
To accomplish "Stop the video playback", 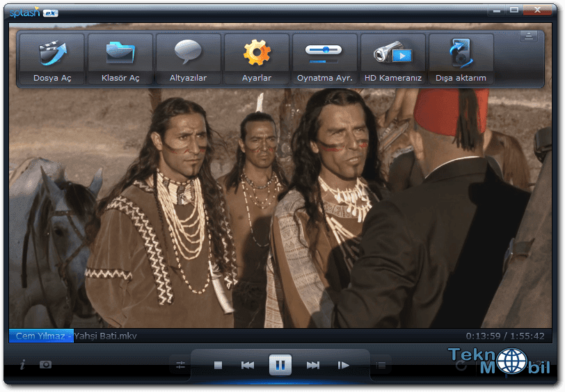I will pyautogui.click(x=218, y=366).
